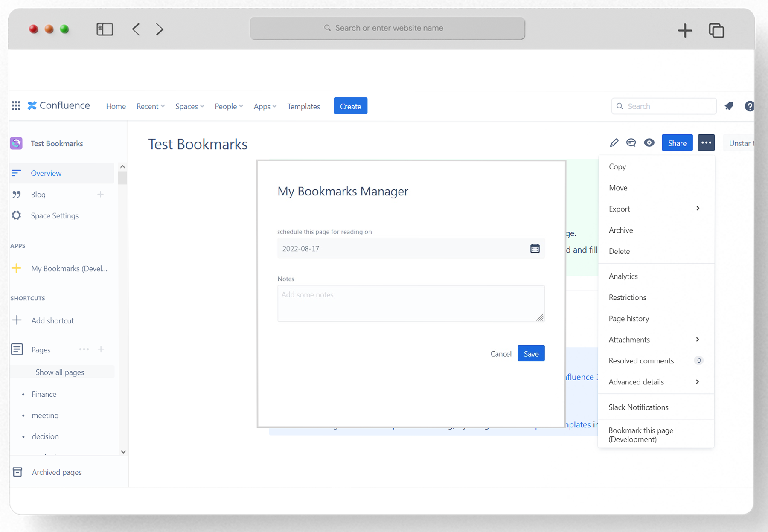Toggle the watch eye icon
Image resolution: width=768 pixels, height=532 pixels.
pos(649,143)
